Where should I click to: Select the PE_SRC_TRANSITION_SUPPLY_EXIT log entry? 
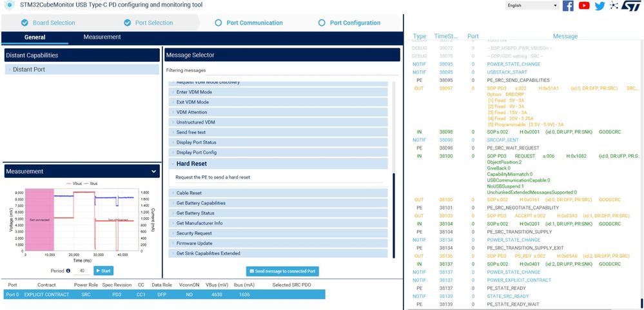tap(526, 248)
